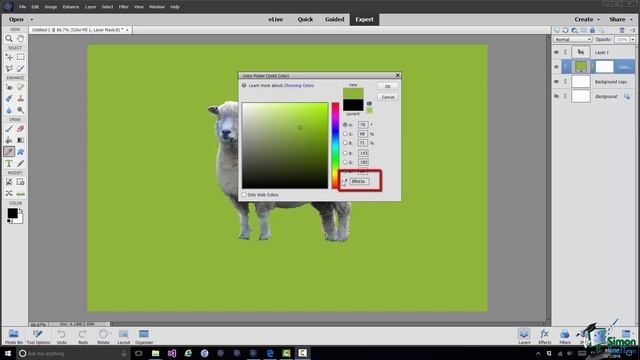The image size is (640, 360).
Task: Select the G (green) radio button
Action: pos(345,162)
